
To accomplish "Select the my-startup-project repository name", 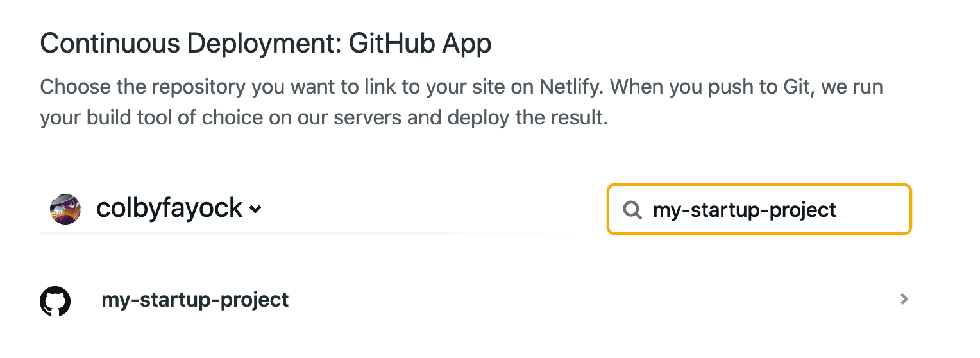I will coord(195,300).
